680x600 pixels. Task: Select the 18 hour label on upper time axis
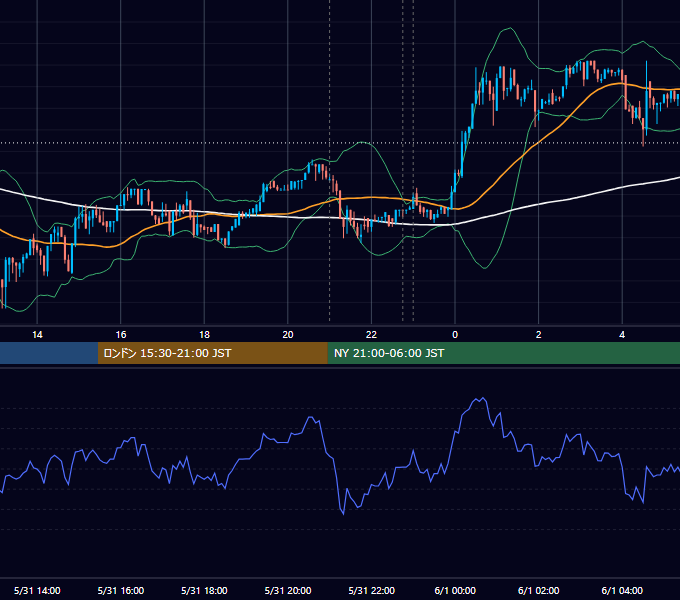[x=204, y=335]
